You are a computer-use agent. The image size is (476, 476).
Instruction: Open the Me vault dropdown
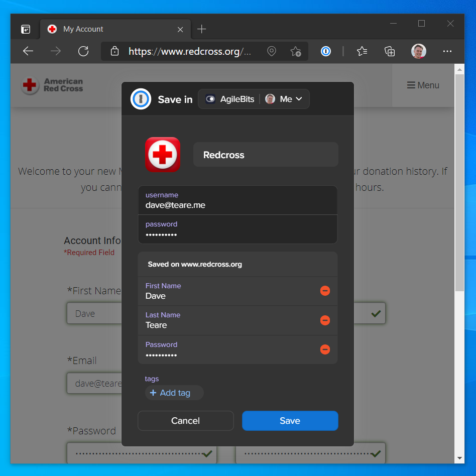click(285, 99)
